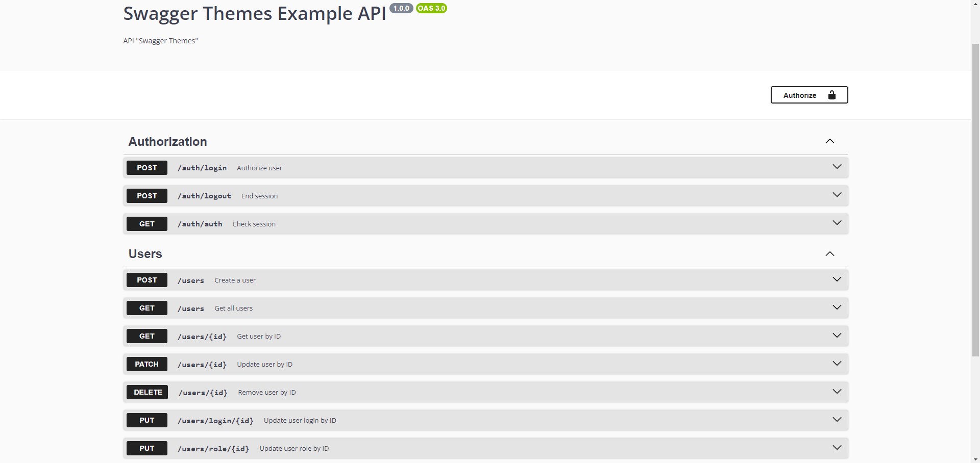Click the 'Check session' description
The width and height of the screenshot is (980, 463).
pos(254,224)
